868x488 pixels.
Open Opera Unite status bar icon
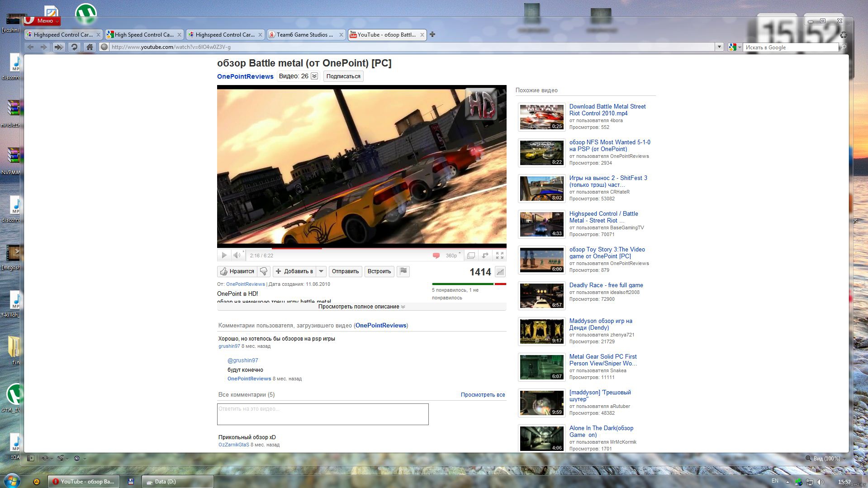tap(62, 458)
